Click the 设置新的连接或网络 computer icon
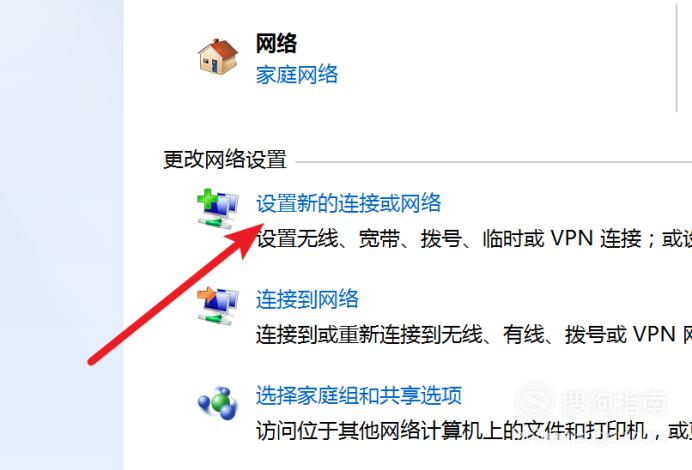The height and width of the screenshot is (470, 692). 218,209
